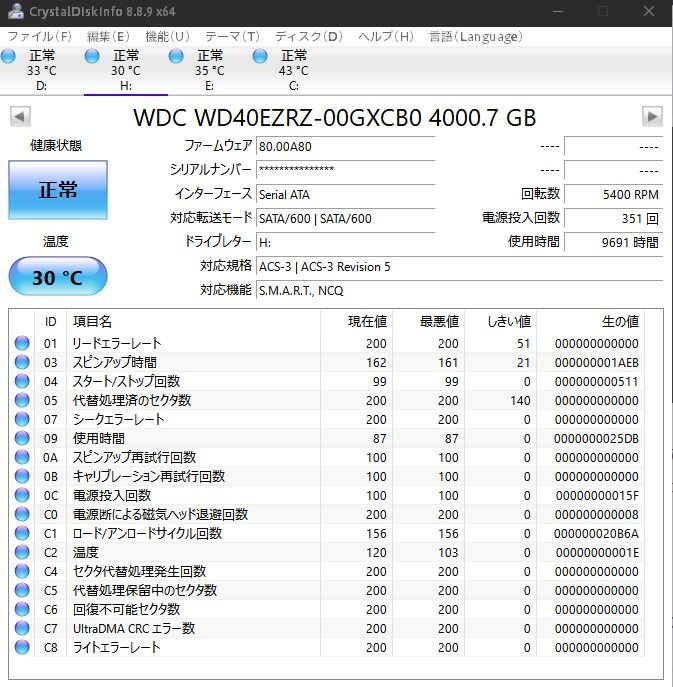Click status orb for 0C 電源投入回数

coord(22,495)
